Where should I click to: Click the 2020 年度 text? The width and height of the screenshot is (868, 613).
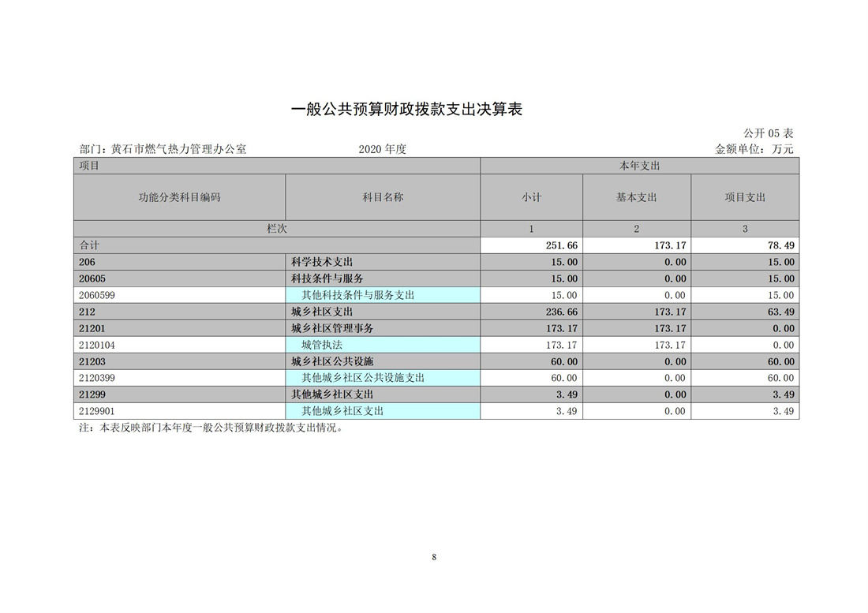coord(382,149)
